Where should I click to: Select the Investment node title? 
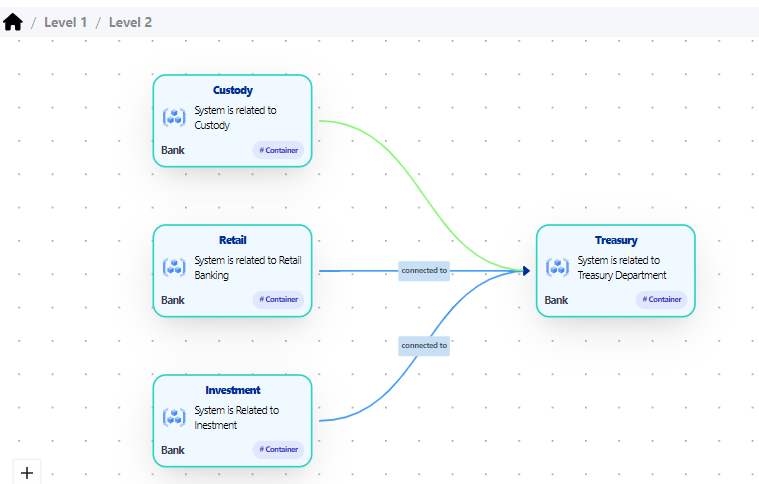tap(232, 390)
